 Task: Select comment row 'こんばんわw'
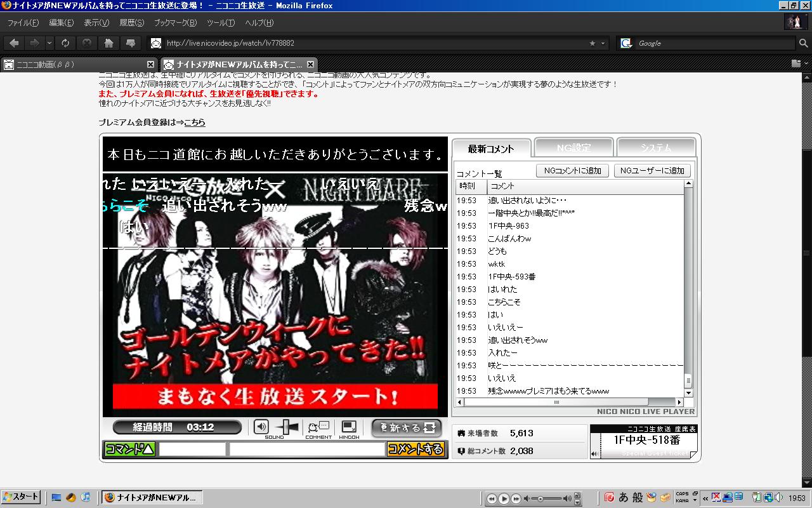pos(570,239)
